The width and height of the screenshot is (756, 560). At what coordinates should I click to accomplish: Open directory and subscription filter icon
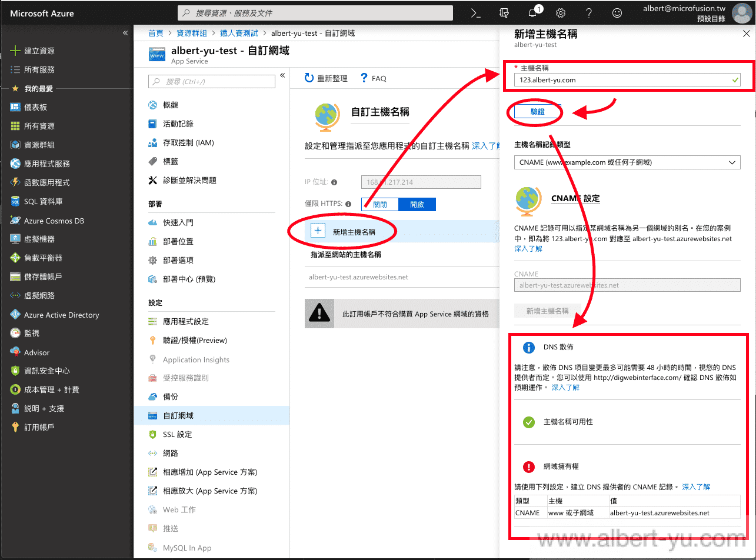504,13
